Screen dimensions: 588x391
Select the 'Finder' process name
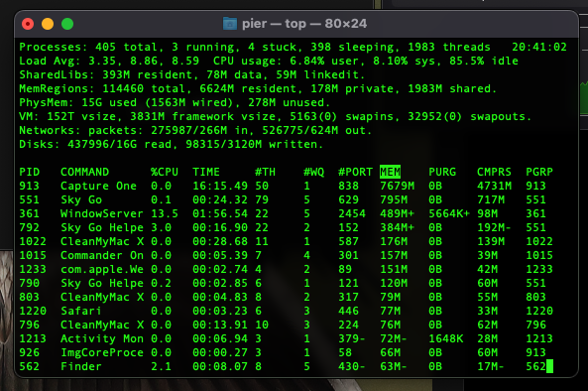[81, 366]
